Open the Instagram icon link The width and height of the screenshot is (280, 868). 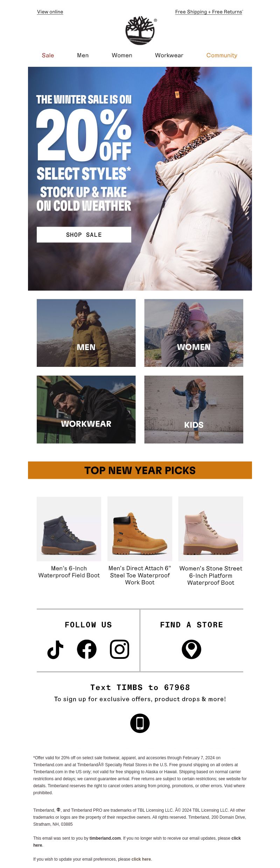(120, 649)
